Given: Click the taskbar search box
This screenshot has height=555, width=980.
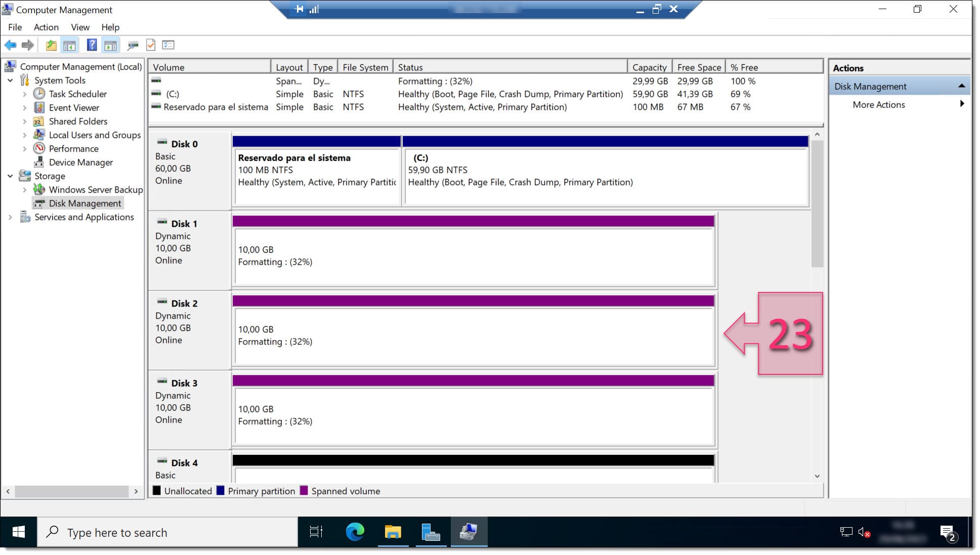Looking at the screenshot, I should point(167,532).
